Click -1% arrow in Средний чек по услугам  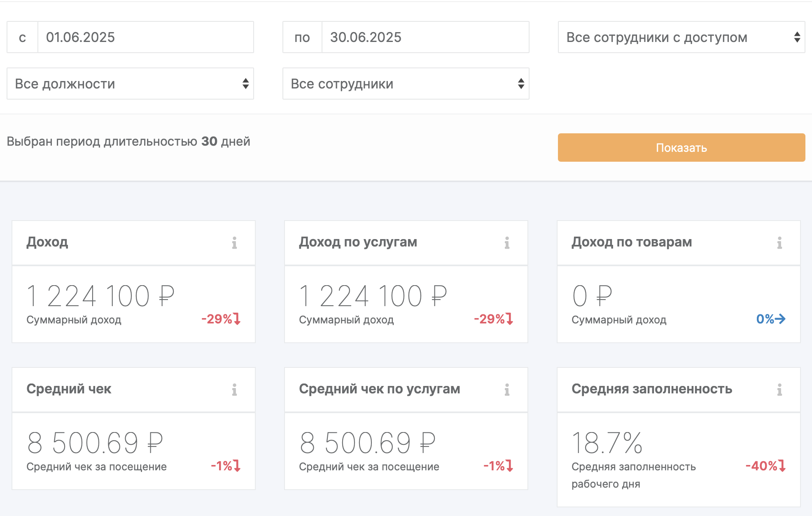pyautogui.click(x=509, y=466)
